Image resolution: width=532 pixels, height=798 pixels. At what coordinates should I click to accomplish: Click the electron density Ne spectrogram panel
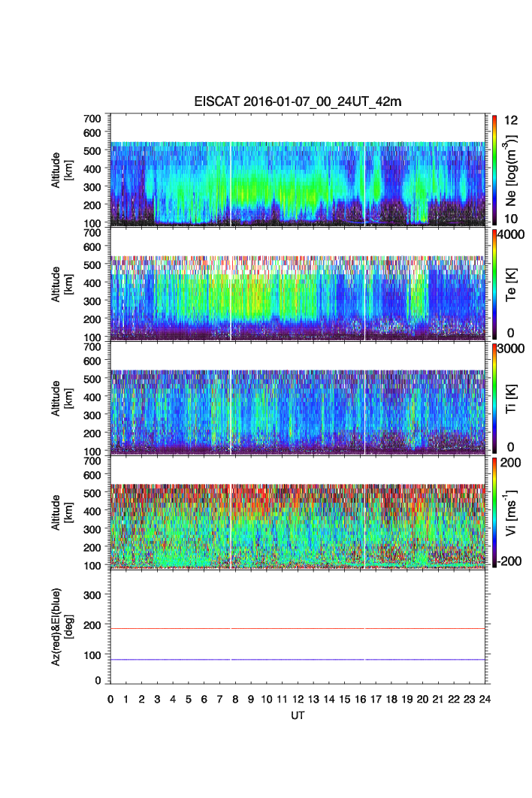tap(298, 170)
